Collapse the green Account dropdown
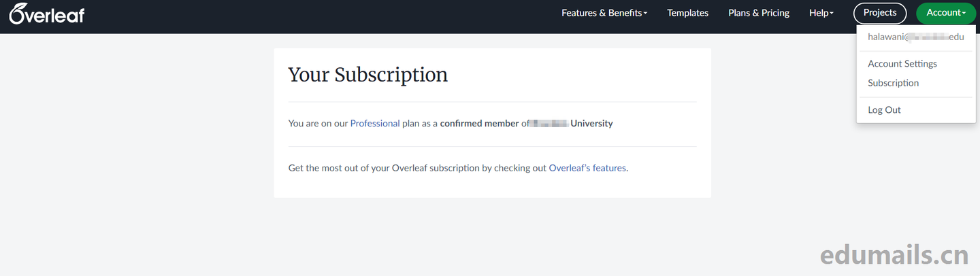The image size is (980, 276). [x=946, y=13]
